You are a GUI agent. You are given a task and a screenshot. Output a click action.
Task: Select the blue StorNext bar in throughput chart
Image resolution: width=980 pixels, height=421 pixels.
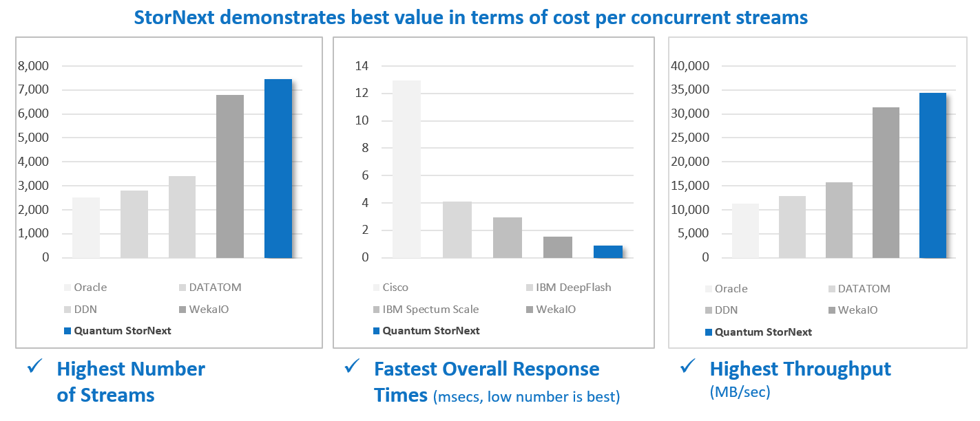932,175
